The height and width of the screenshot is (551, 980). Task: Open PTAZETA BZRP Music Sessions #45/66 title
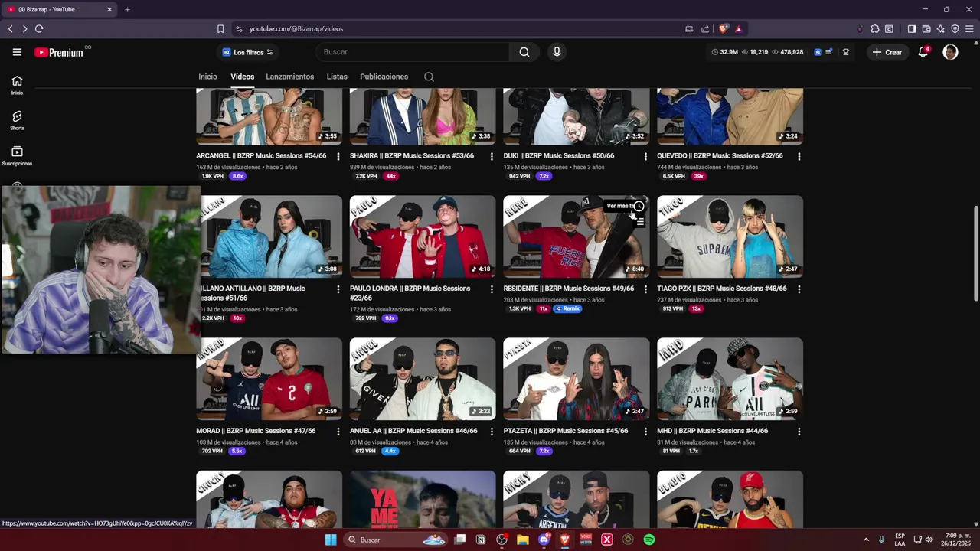(566, 431)
